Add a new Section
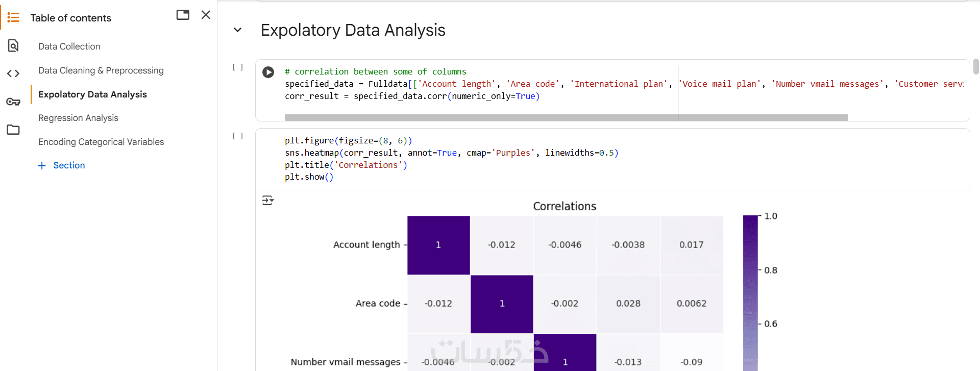The image size is (980, 371). (62, 165)
